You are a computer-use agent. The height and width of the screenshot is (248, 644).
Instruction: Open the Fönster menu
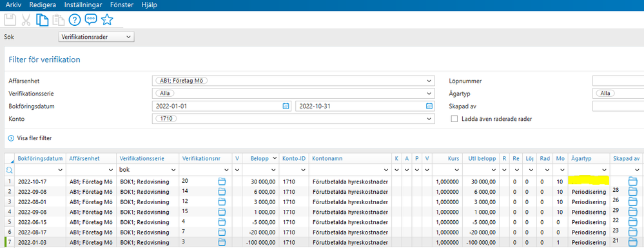click(122, 5)
